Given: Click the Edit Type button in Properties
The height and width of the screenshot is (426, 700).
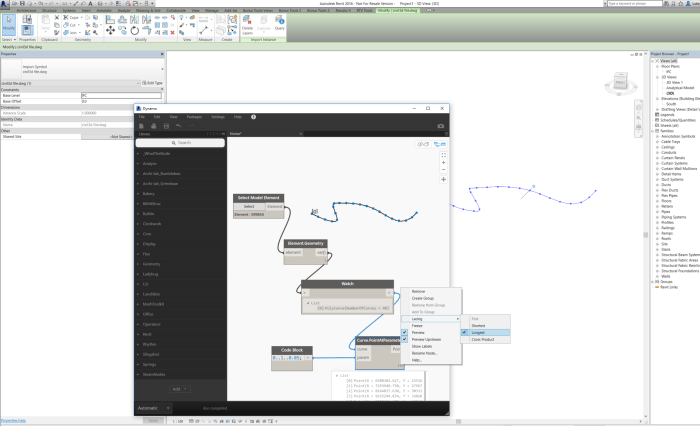Looking at the screenshot, I should tap(150, 82).
